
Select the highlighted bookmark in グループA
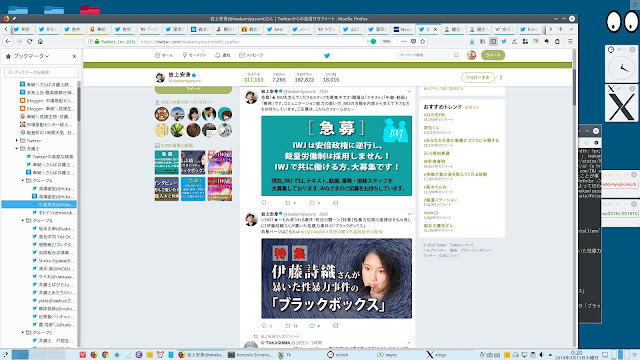(x=39, y=204)
